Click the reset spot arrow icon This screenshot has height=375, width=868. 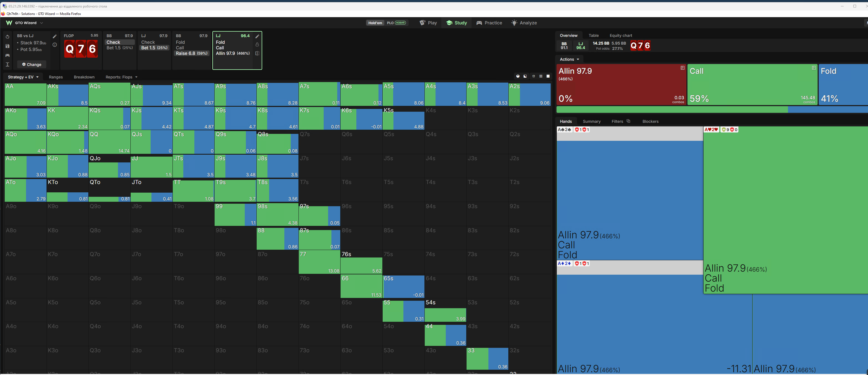[7, 37]
